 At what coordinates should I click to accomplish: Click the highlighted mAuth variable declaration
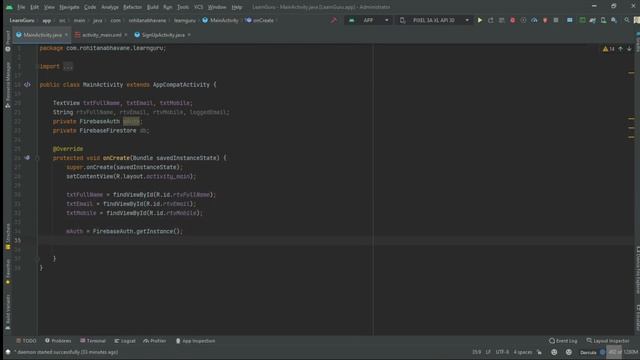click(x=131, y=121)
